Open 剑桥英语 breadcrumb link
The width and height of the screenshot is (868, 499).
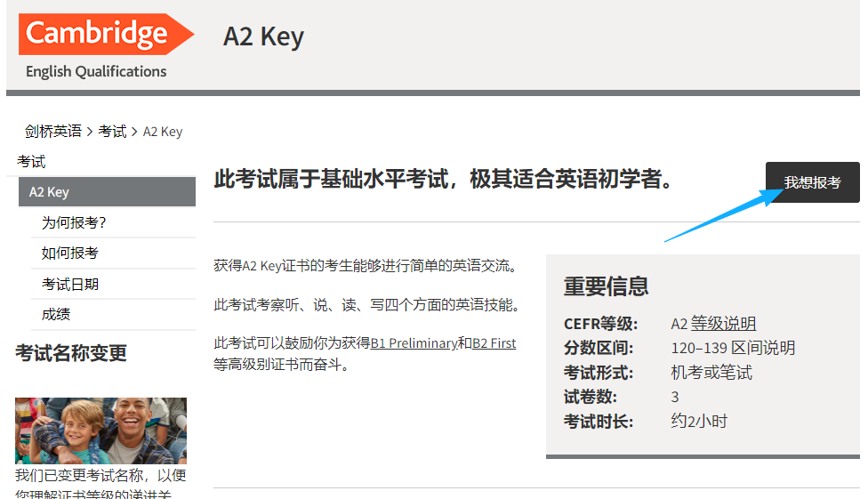[x=53, y=132]
